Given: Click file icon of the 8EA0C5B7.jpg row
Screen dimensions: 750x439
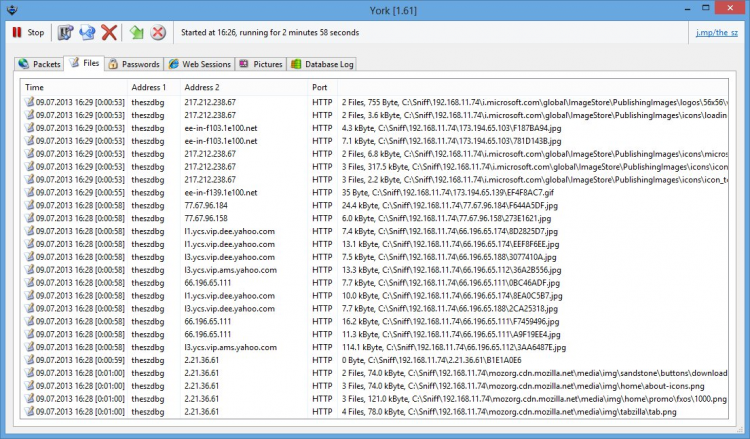Looking at the screenshot, I should coord(30,296).
